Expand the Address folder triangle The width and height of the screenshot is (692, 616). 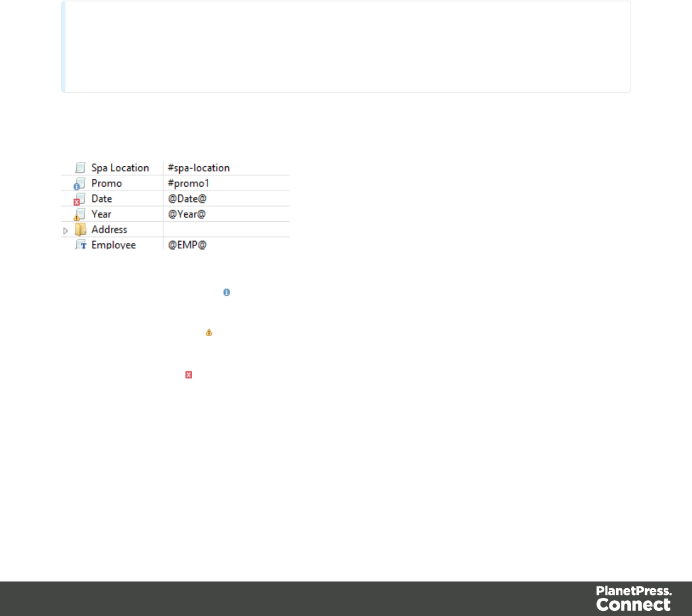pos(66,230)
